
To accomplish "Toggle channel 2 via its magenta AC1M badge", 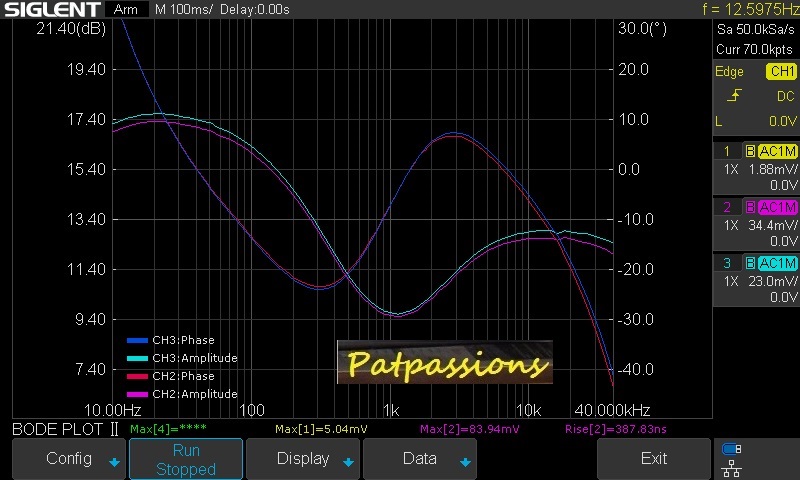I will click(778, 207).
